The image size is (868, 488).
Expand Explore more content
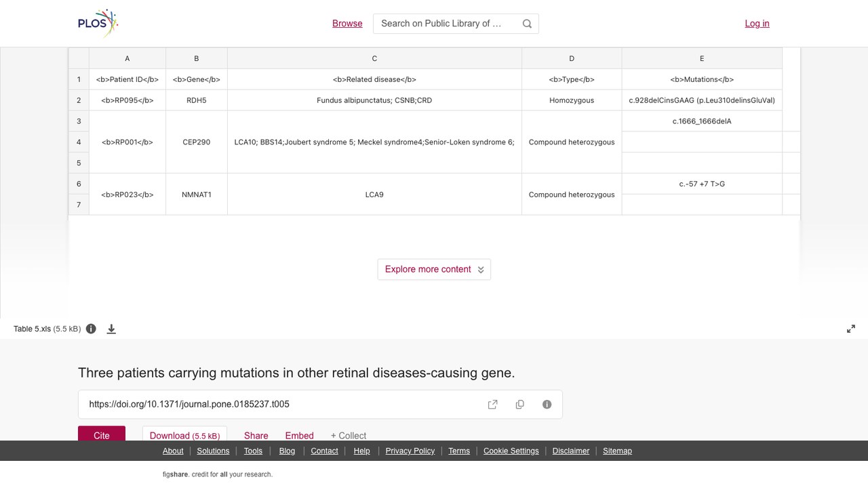[434, 269]
